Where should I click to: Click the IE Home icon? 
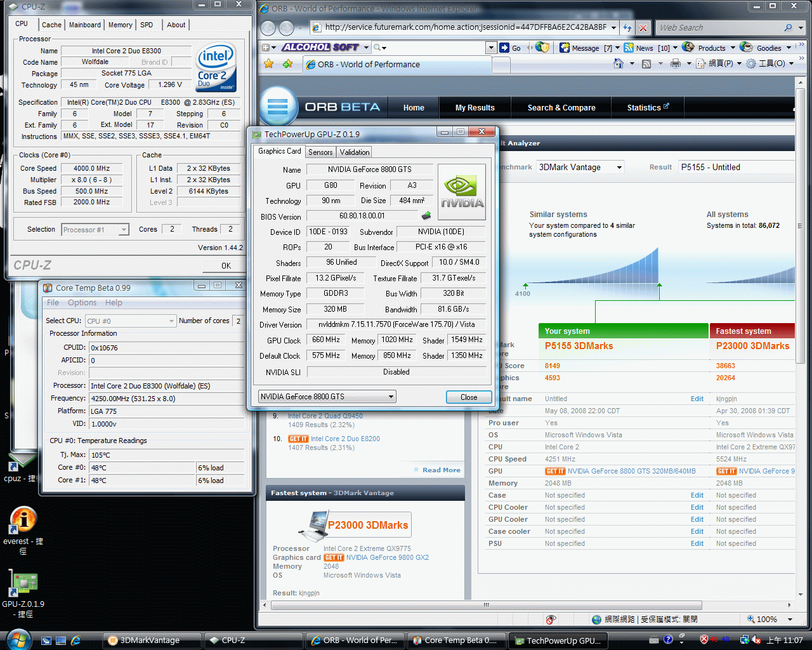pos(619,63)
